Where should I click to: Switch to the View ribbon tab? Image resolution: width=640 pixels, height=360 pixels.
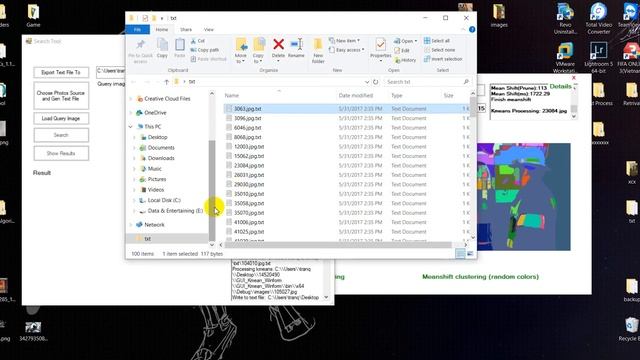pos(209,30)
